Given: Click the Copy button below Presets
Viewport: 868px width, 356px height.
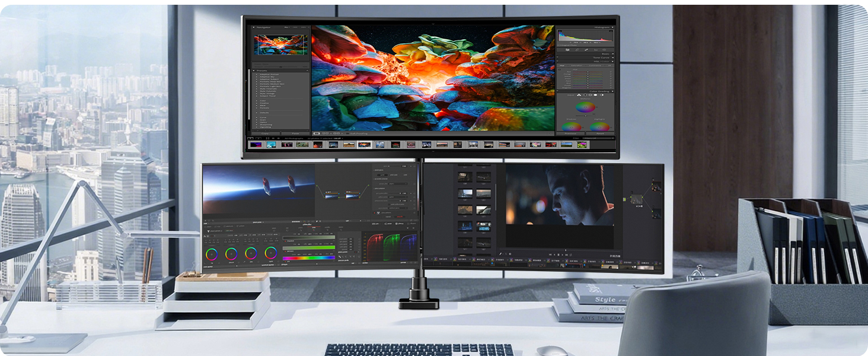Looking at the screenshot, I should [266, 133].
